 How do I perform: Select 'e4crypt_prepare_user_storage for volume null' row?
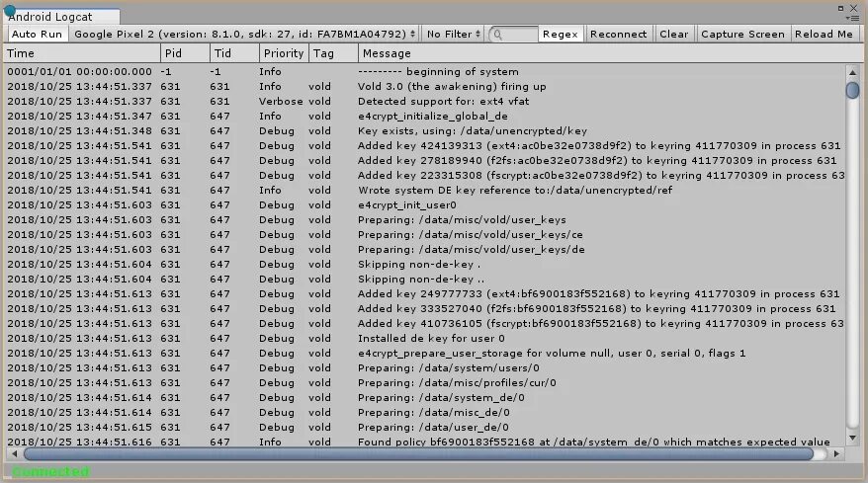[x=425, y=353]
